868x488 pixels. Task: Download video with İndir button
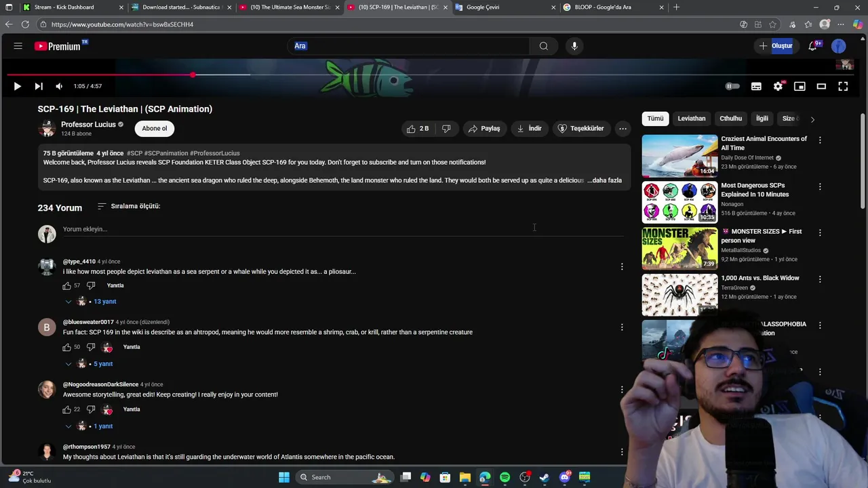(x=529, y=128)
